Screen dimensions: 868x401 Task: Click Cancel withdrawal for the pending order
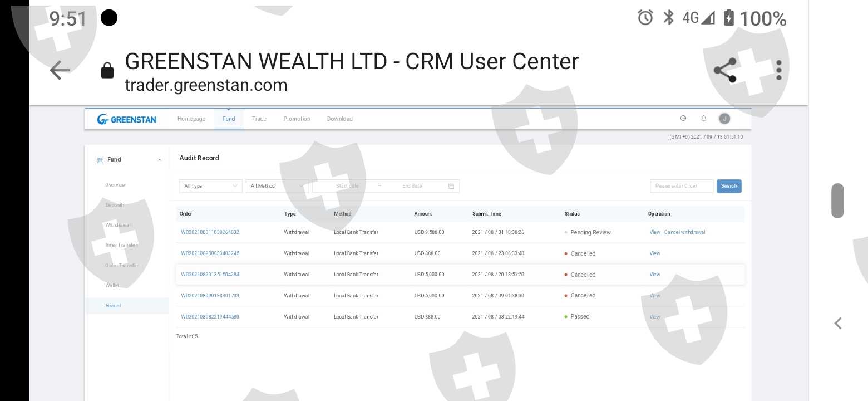684,232
